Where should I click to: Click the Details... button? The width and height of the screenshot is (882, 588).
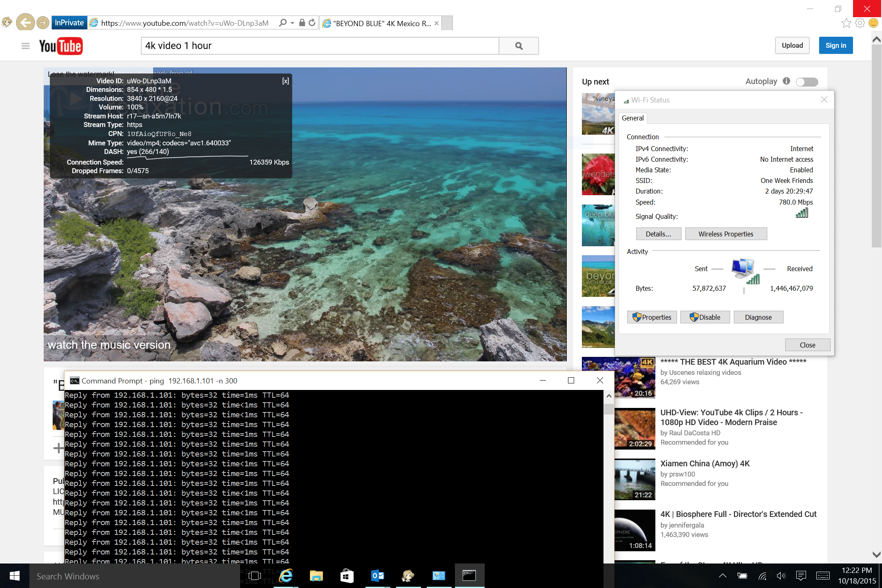pos(659,234)
